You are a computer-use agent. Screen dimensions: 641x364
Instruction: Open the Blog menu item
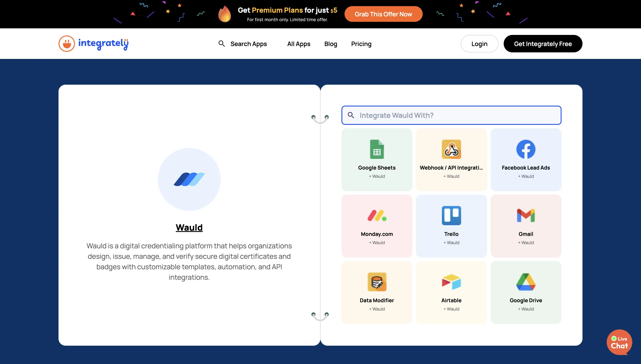[x=331, y=44]
